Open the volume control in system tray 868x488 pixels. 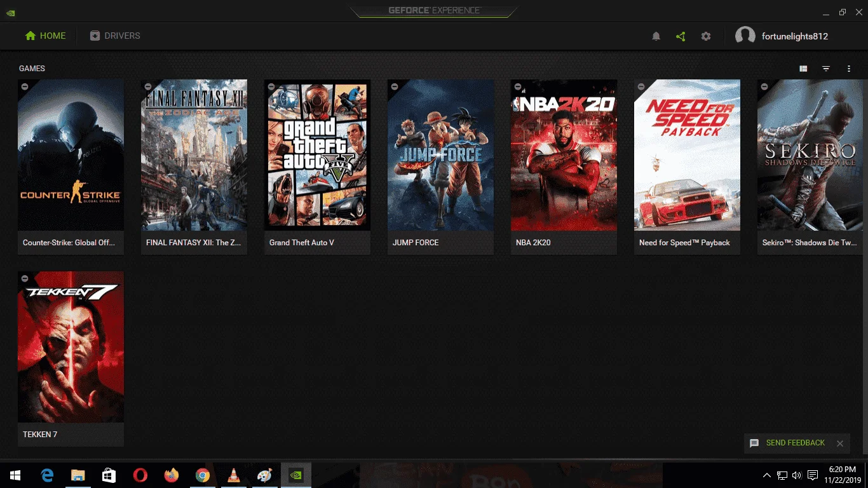(797, 475)
